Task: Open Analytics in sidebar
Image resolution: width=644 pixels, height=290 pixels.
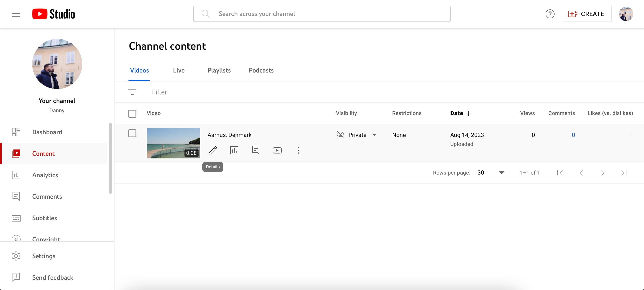Action: (45, 175)
